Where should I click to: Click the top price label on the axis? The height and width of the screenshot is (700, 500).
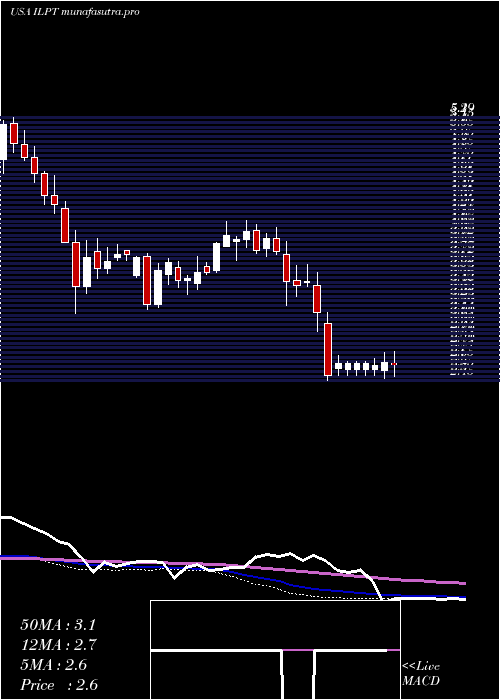tap(463, 107)
